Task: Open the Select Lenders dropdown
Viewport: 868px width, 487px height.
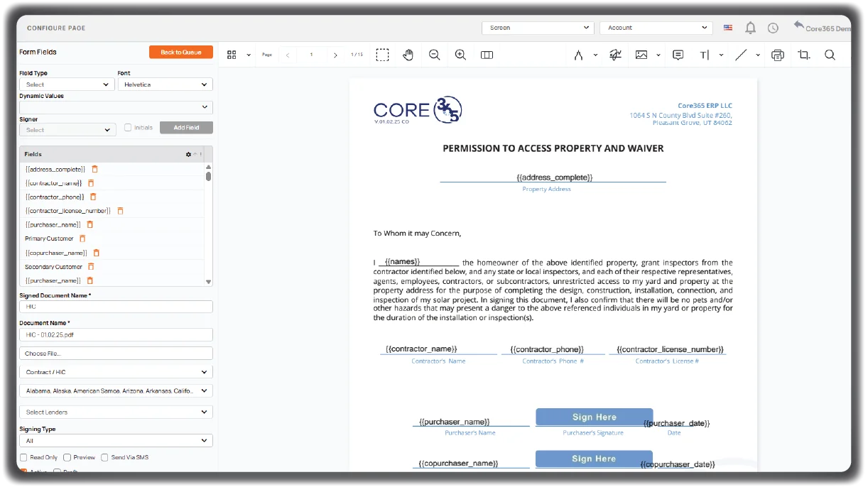Action: pyautogui.click(x=116, y=412)
